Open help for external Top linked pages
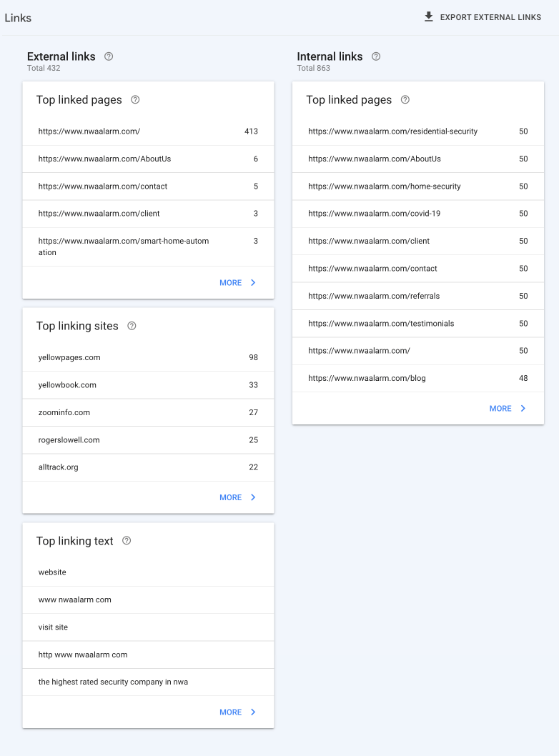This screenshot has height=756, width=559. tap(135, 100)
